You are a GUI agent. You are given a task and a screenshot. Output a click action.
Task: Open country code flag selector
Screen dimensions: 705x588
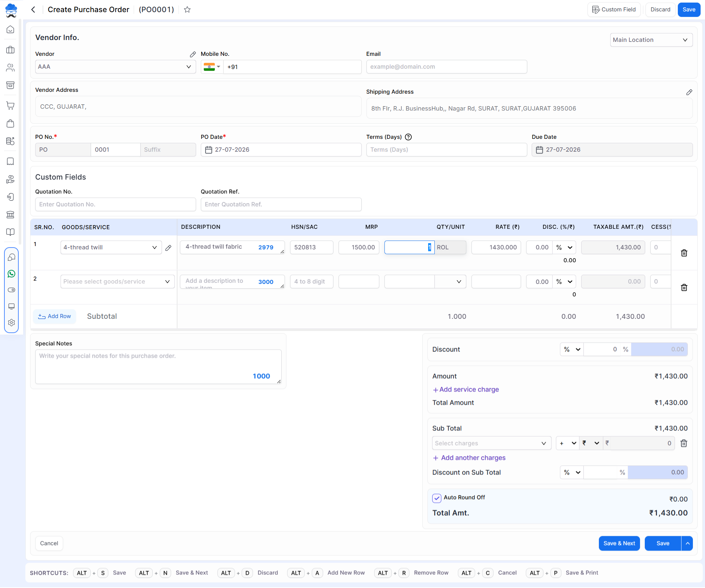point(212,67)
